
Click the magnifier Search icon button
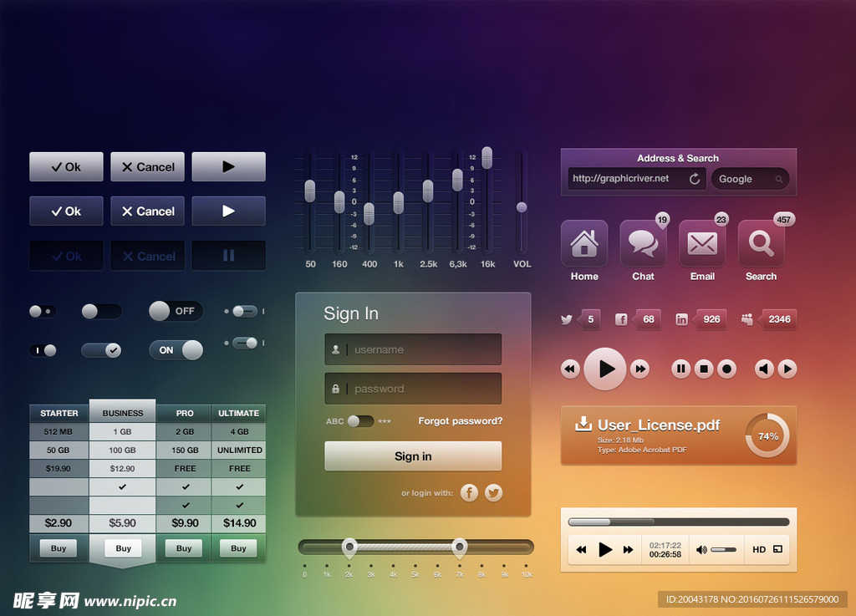pos(761,243)
